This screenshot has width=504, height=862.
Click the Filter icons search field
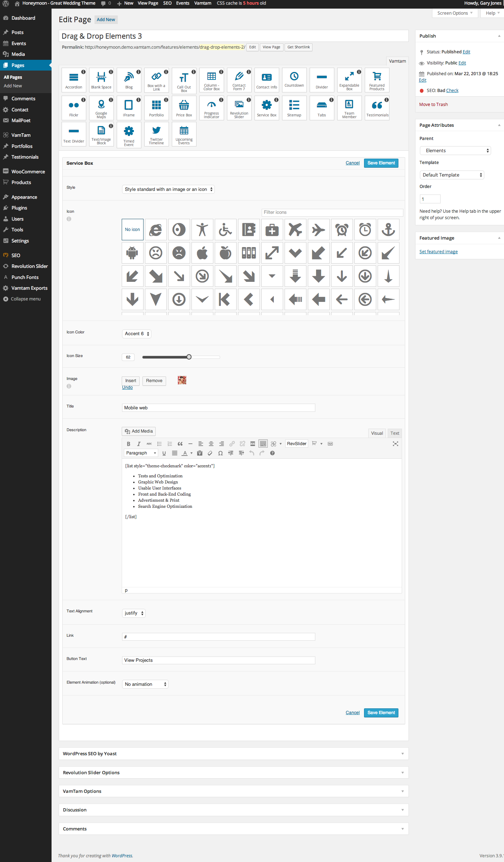(332, 212)
